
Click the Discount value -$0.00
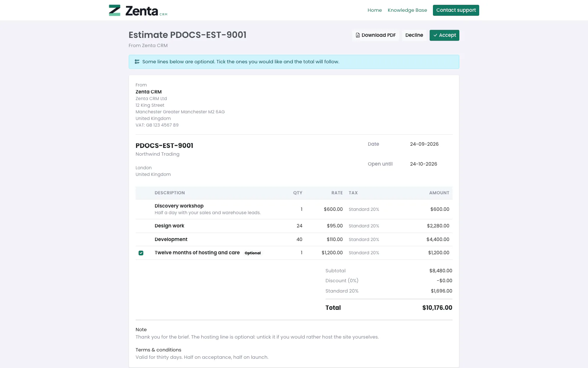tap(444, 281)
